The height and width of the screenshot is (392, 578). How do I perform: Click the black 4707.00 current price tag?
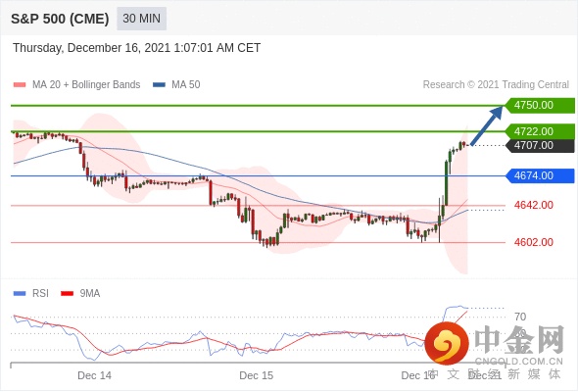tap(540, 145)
